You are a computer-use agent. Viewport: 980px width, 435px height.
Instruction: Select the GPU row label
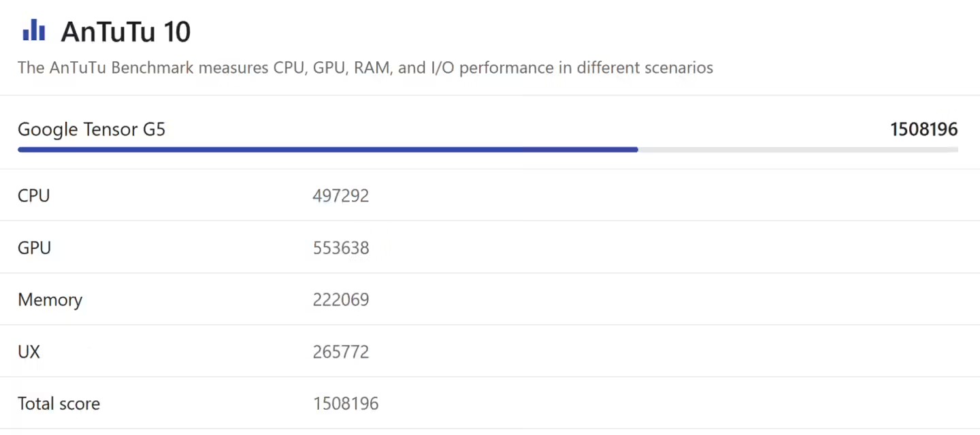[34, 248]
